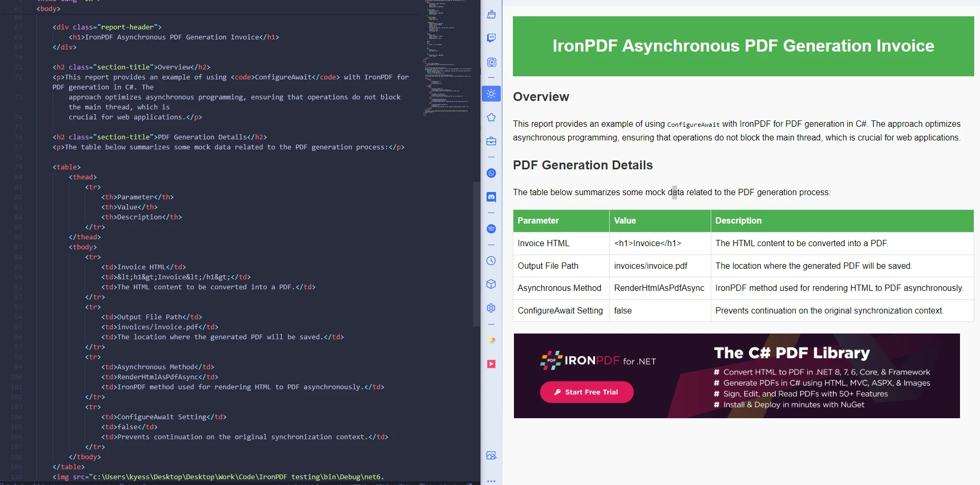The width and height of the screenshot is (980, 485).
Task: Click the 'PDF Generation Details' heading in preview
Action: tap(583, 165)
